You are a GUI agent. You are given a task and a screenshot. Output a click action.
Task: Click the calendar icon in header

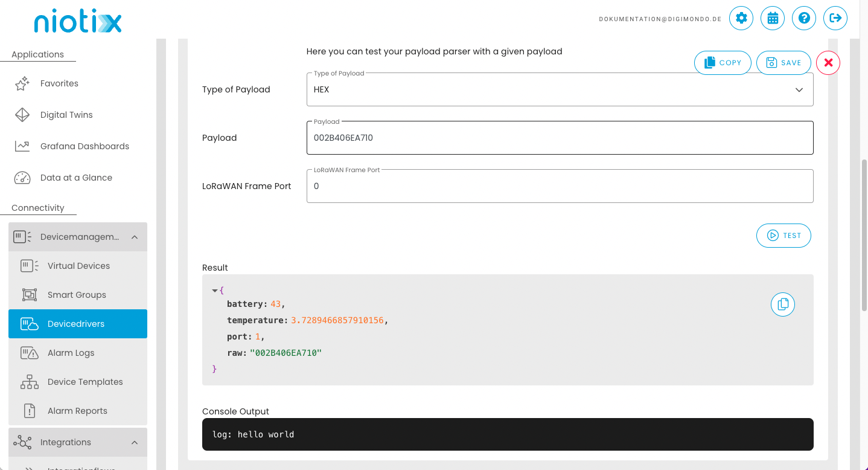[x=773, y=18]
